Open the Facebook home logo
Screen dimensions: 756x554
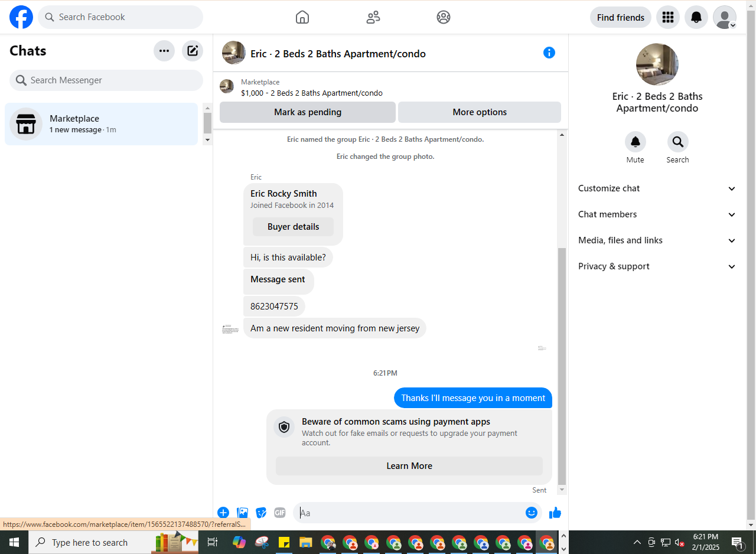coord(21,17)
